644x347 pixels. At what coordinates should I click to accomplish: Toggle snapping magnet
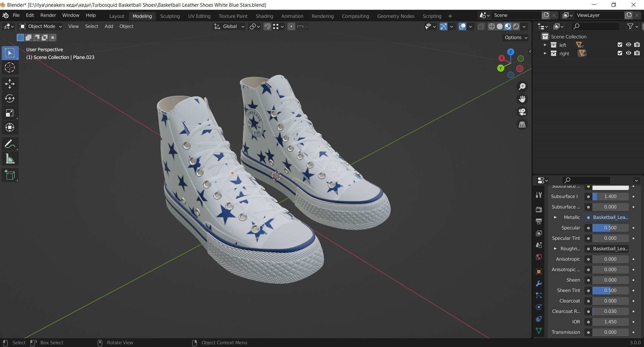[267, 26]
